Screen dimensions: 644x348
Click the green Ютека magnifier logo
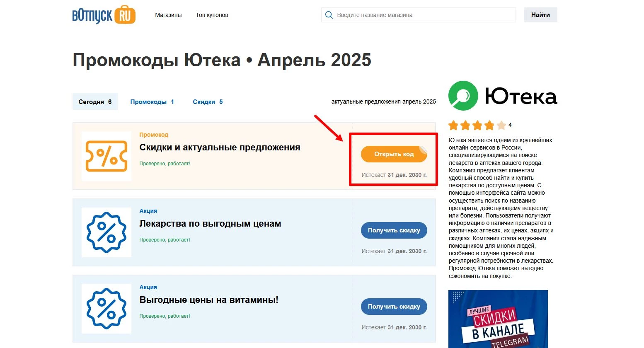tap(463, 96)
